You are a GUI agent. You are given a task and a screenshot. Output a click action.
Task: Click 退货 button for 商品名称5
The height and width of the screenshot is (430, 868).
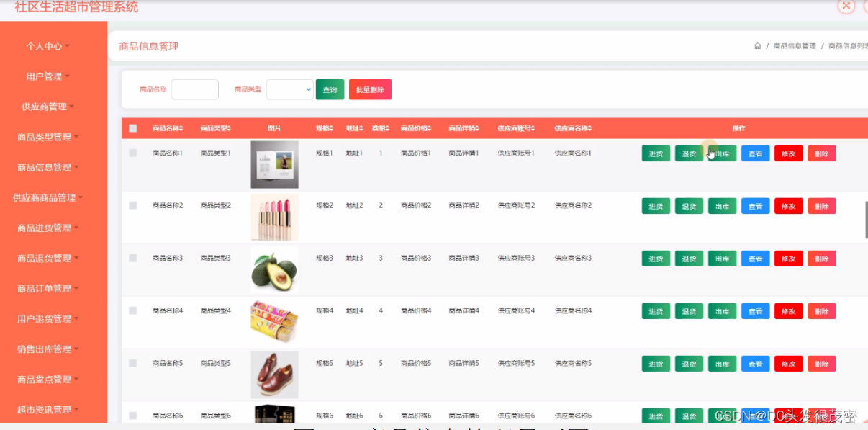[x=689, y=364]
